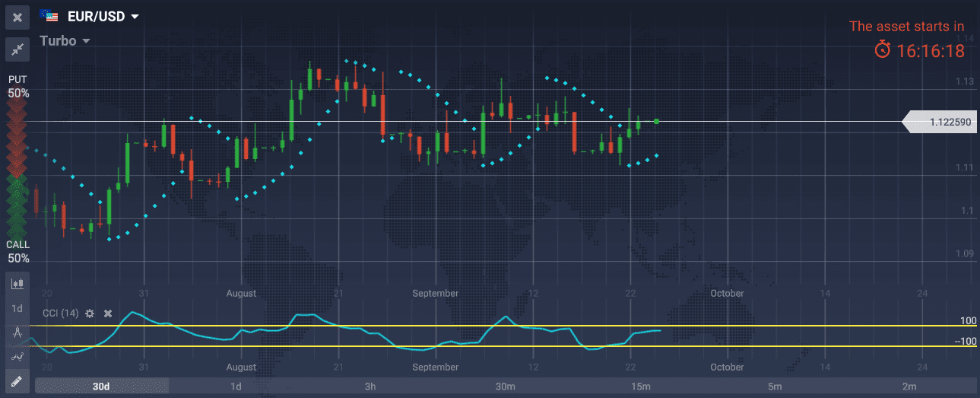
Task: Open the compass drawing tools icon
Action: [17, 332]
